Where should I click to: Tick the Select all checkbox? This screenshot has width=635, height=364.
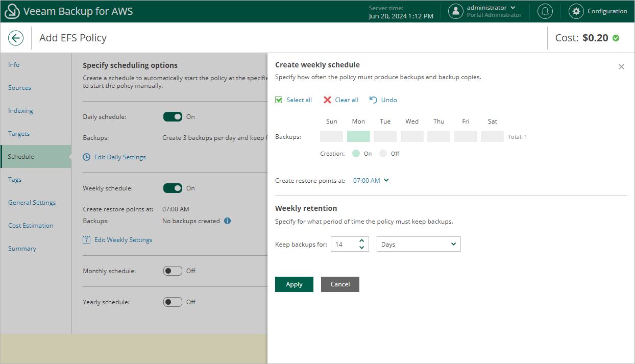click(x=279, y=100)
